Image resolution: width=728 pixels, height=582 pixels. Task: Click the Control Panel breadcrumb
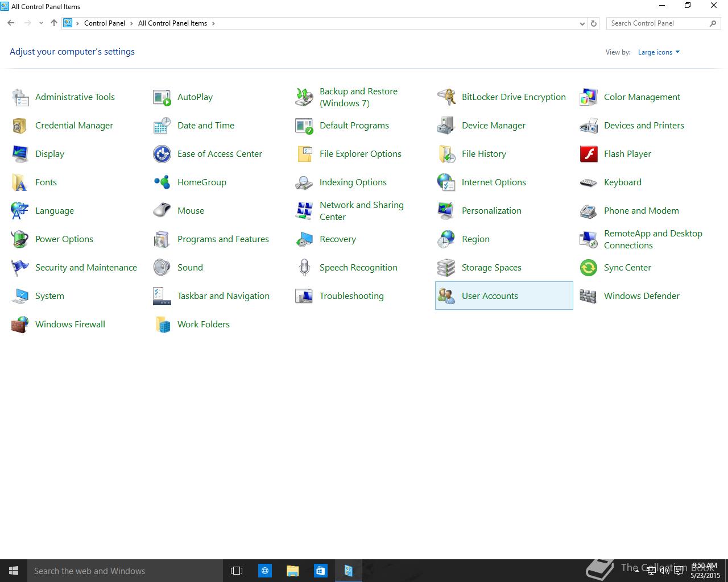[x=105, y=23]
